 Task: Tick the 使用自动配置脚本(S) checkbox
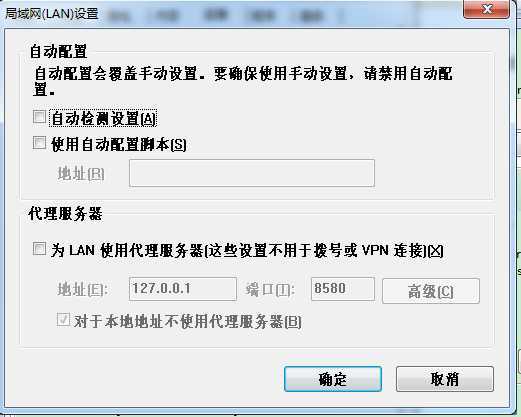[x=39, y=143]
